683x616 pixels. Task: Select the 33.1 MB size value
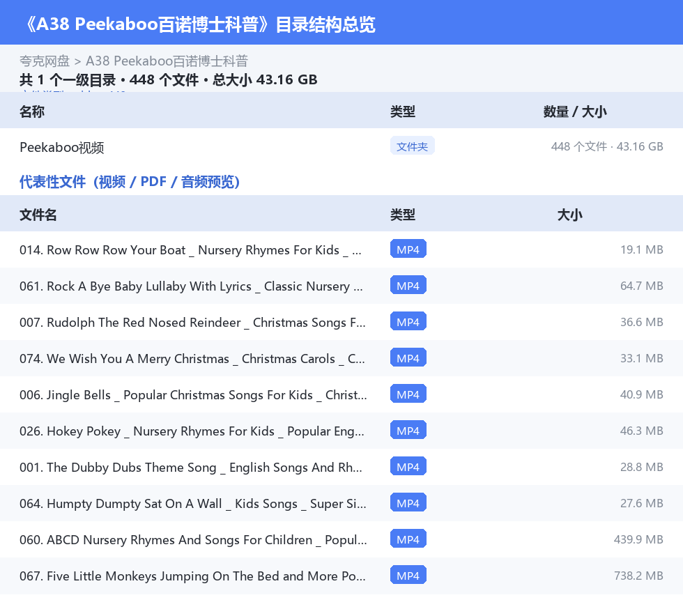click(x=642, y=358)
